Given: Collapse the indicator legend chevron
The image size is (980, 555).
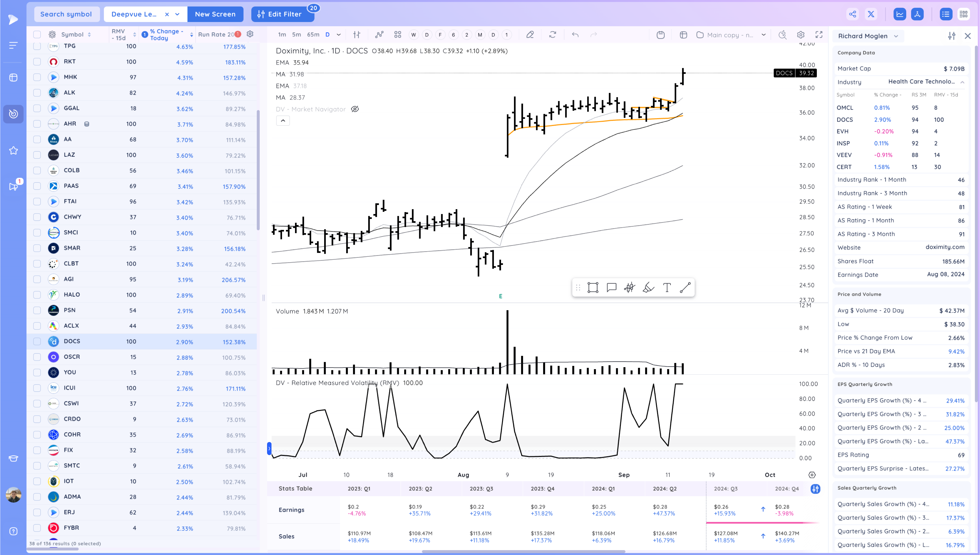Looking at the screenshot, I should (283, 121).
